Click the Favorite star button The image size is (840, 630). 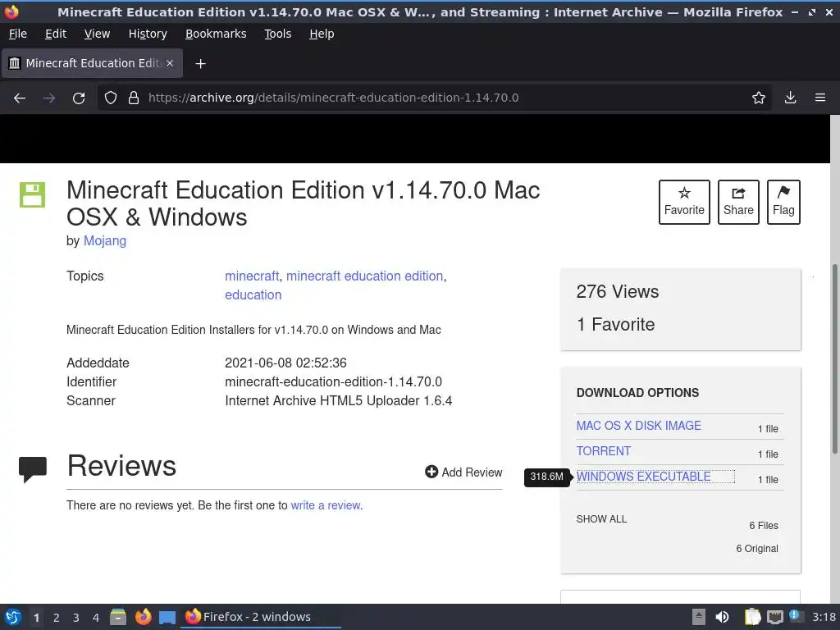click(x=684, y=202)
